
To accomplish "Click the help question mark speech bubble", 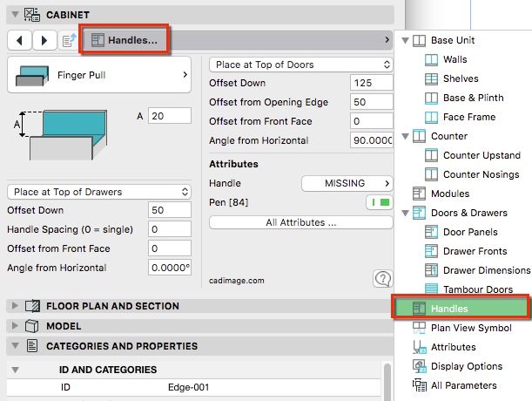I will pos(382,279).
